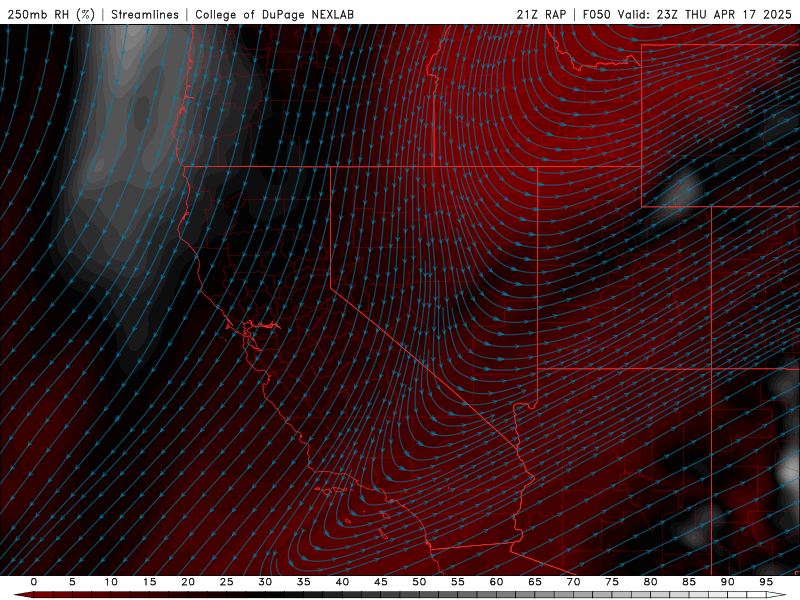
Task: Click the '80' colorbar tick label
Action: tap(650, 582)
